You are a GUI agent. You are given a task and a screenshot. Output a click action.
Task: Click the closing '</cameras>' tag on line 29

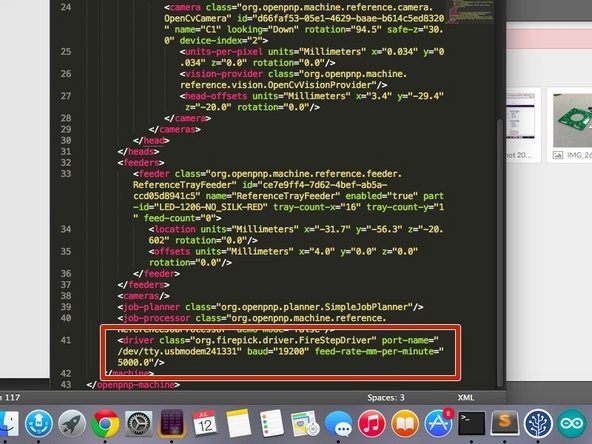(x=174, y=130)
